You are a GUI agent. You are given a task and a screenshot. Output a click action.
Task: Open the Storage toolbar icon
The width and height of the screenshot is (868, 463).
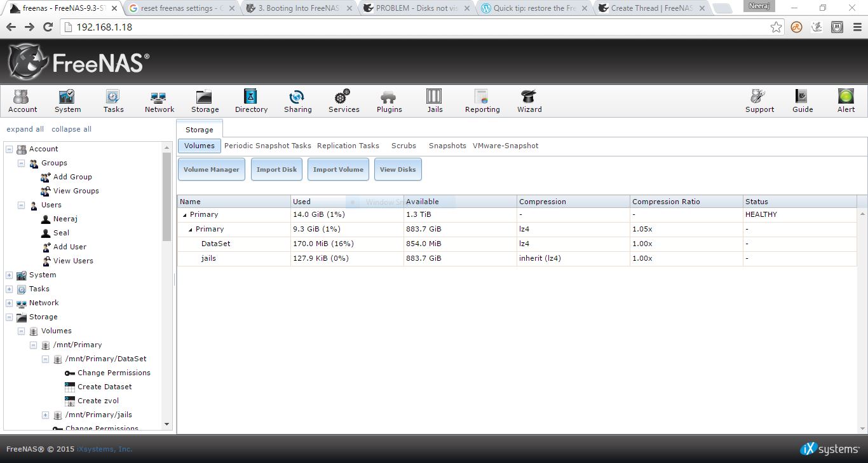tap(205, 101)
